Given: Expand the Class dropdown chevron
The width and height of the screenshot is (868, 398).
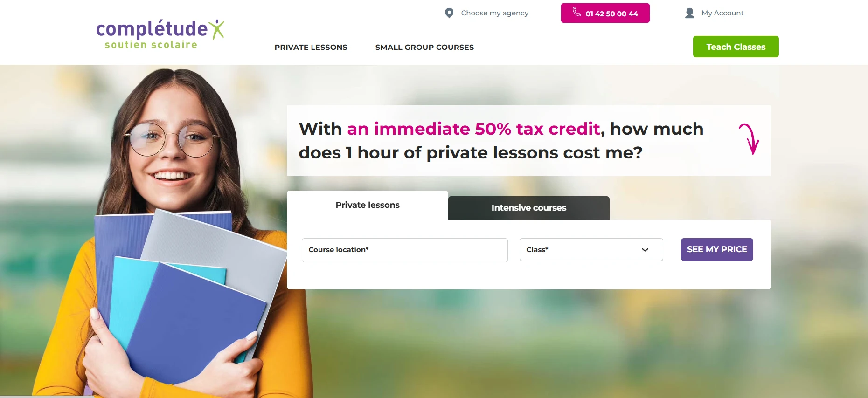Looking at the screenshot, I should pyautogui.click(x=645, y=250).
